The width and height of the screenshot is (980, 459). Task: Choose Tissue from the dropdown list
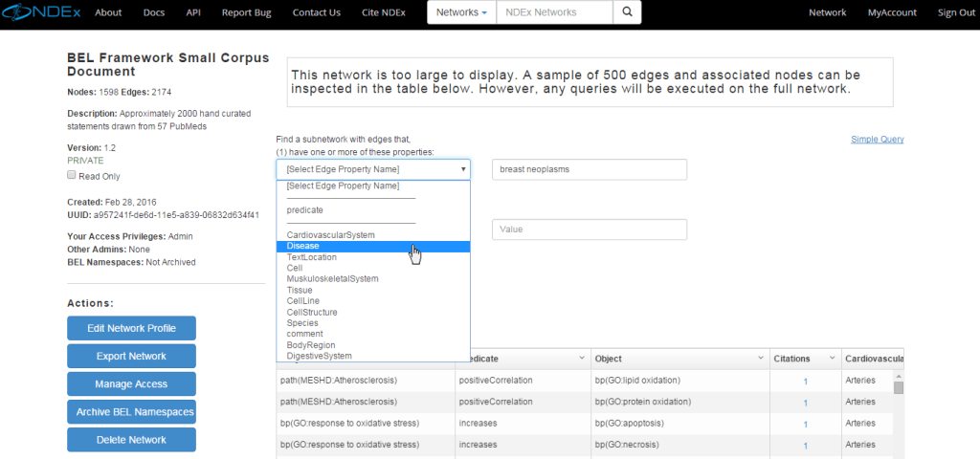click(x=373, y=291)
